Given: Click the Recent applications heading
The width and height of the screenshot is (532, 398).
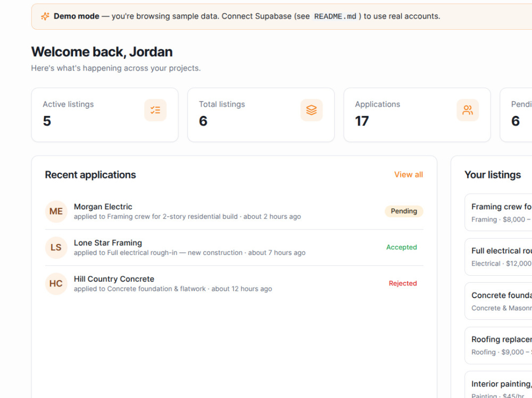Looking at the screenshot, I should pos(90,175).
